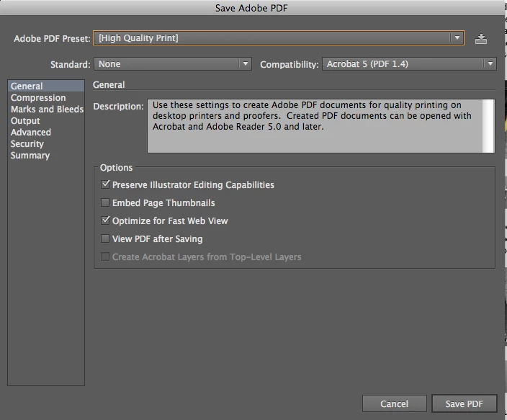
Task: Select the Advanced section
Action: coord(46,133)
